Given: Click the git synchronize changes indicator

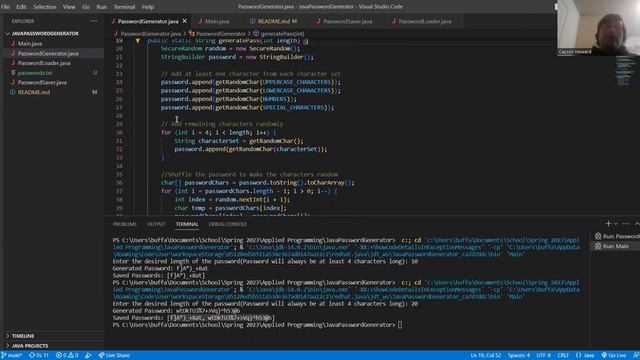Looking at the screenshot, I should 39,355.
